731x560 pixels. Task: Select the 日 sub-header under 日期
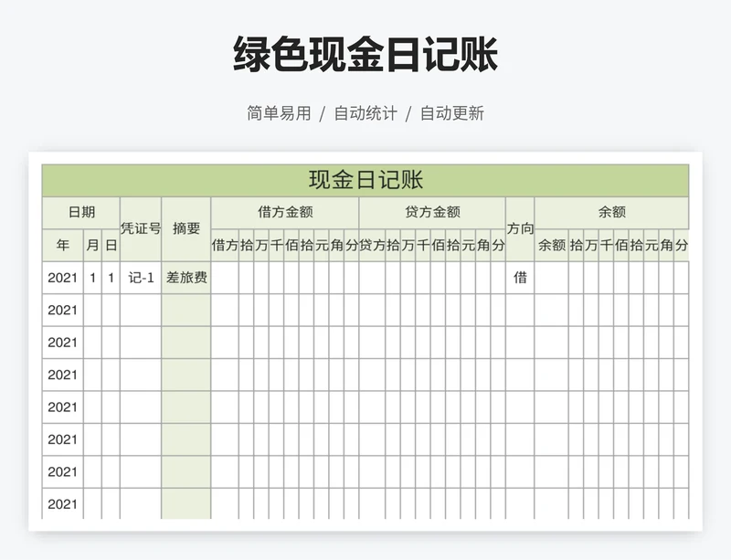[111, 245]
